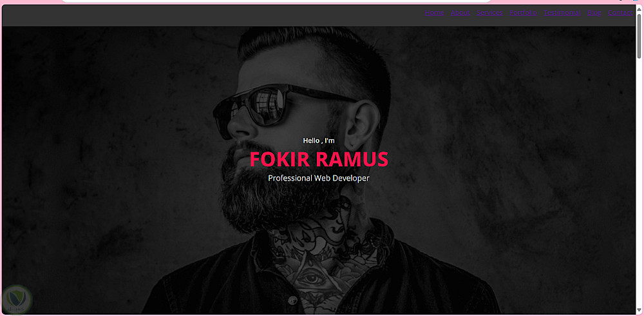644x316 pixels.
Task: Click the scrollbar up arrow
Action: (x=639, y=8)
